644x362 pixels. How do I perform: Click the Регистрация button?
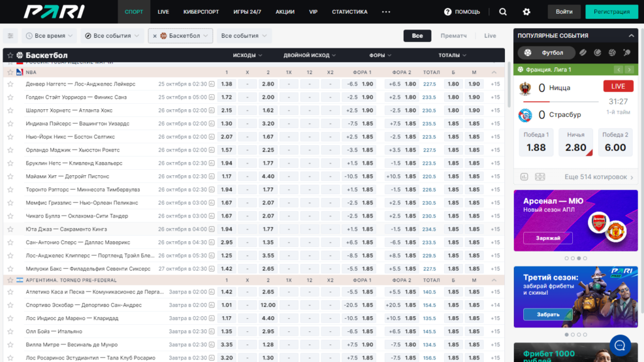(x=611, y=12)
